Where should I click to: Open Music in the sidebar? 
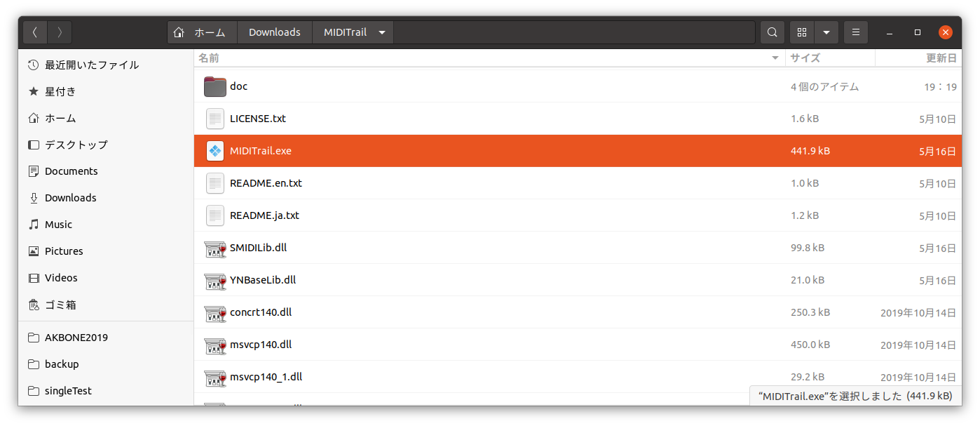[x=106, y=225]
